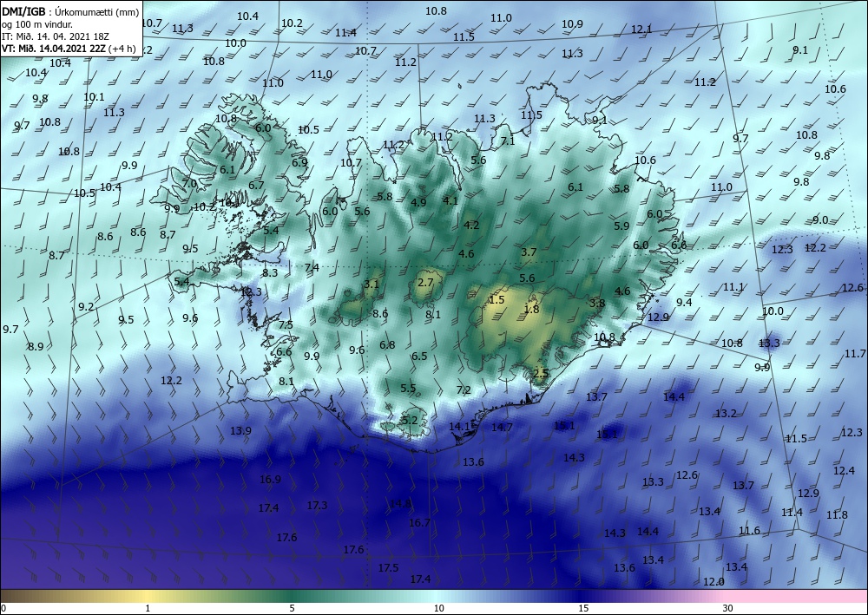This screenshot has width=868, height=615.
Task: Click the 'VT: Mið. 14.04.2021 22Z' valid time line
Action: tap(56, 48)
